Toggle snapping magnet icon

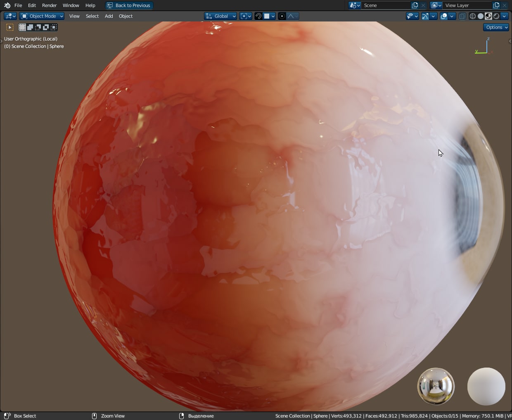(258, 16)
